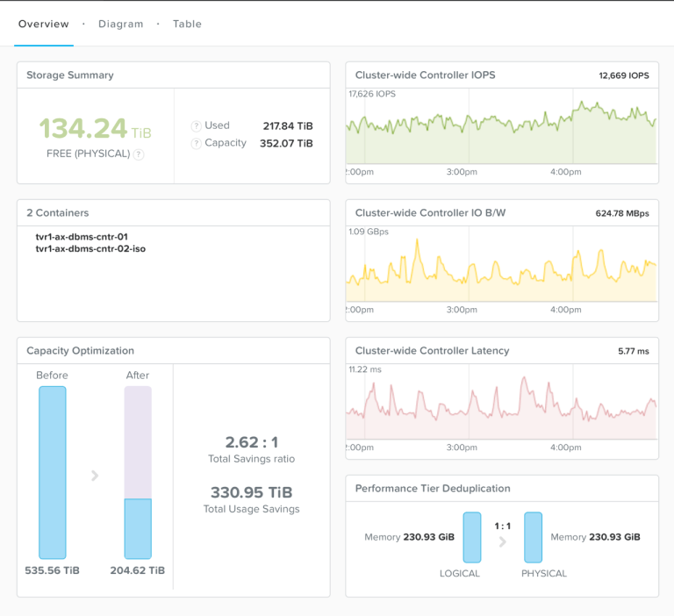Click the Storage Summary heading
The image size is (674, 616).
click(x=70, y=75)
